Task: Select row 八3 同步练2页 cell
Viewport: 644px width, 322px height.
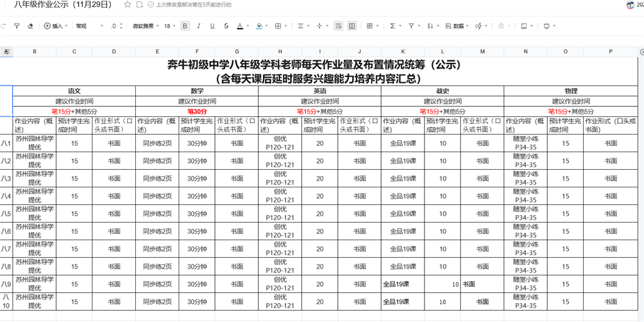Action: [x=157, y=178]
